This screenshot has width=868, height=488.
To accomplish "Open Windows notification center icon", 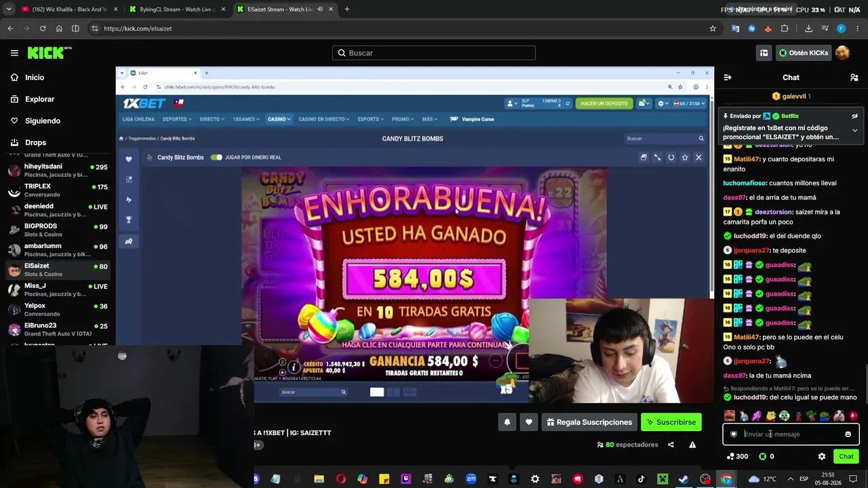I will (853, 479).
